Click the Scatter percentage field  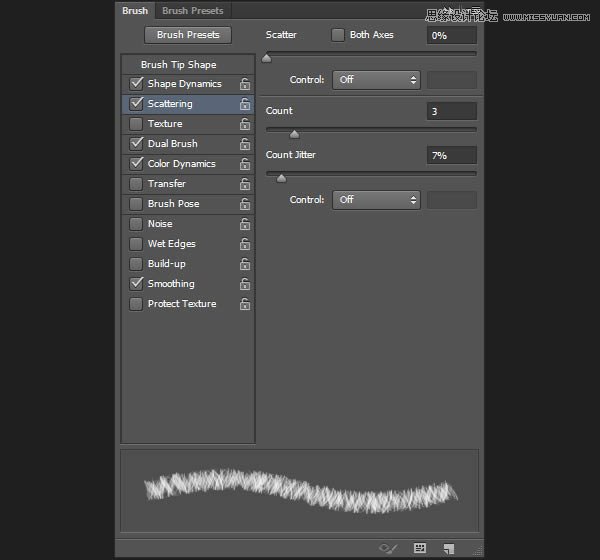(x=452, y=36)
